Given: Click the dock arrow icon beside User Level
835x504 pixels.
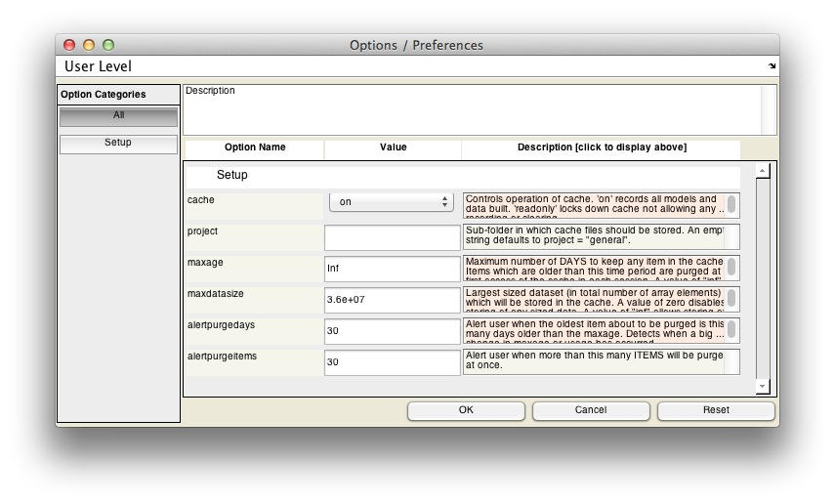Looking at the screenshot, I should pos(772,66).
